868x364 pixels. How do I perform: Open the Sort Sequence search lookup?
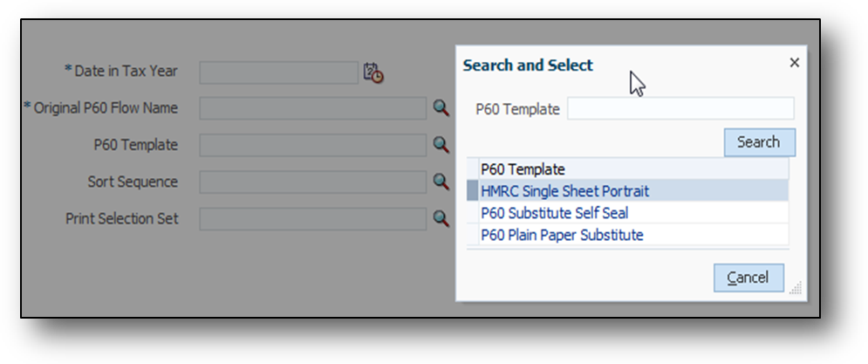pyautogui.click(x=441, y=182)
